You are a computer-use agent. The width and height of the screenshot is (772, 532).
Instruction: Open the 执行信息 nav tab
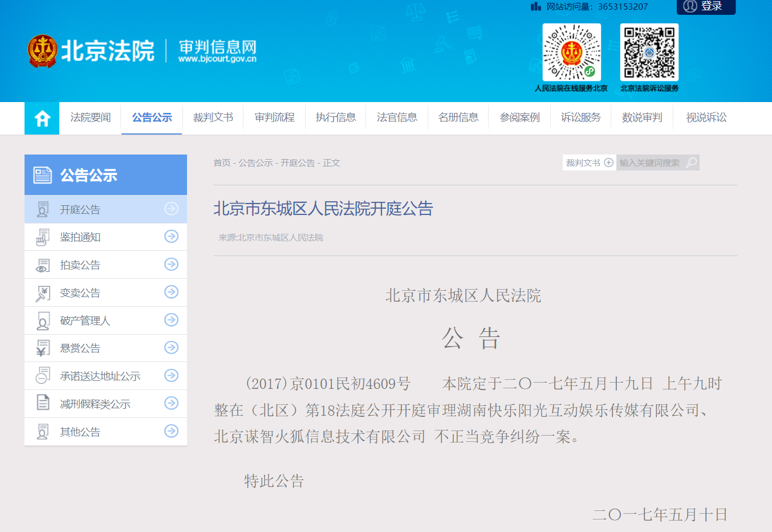[336, 117]
